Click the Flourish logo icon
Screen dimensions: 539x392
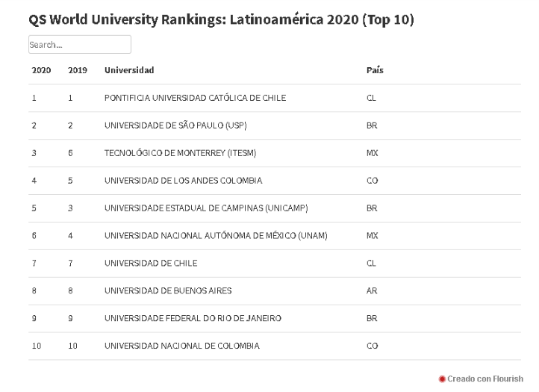click(442, 379)
